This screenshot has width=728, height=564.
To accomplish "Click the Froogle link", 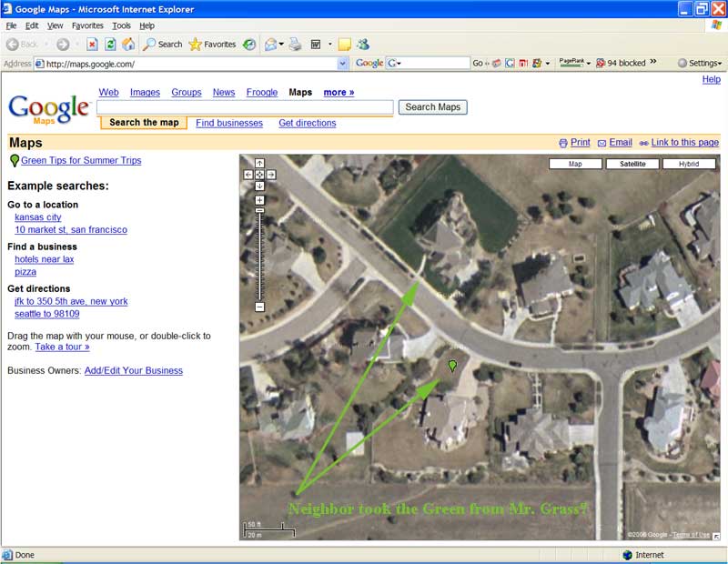I will pyautogui.click(x=262, y=93).
